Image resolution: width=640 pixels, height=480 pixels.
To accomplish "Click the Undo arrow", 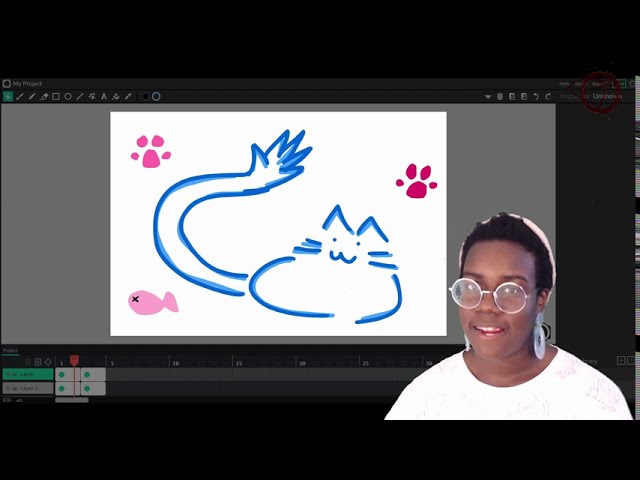I will tap(536, 96).
